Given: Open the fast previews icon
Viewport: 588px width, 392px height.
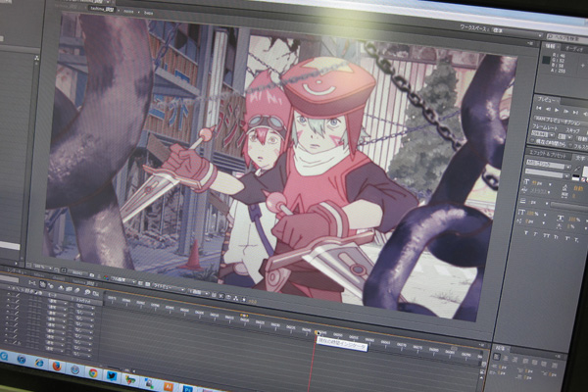Looking at the screenshot, I should (x=220, y=296).
